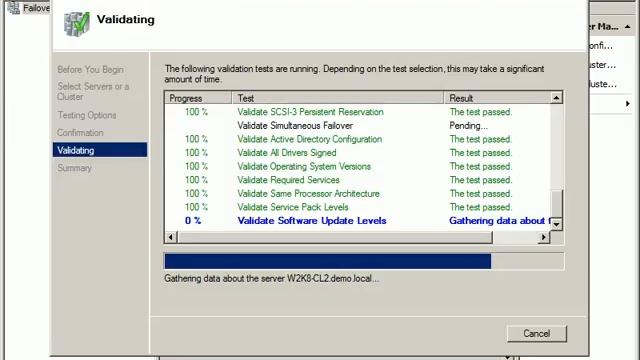The height and width of the screenshot is (360, 640).
Task: Click the Cancel button
Action: click(537, 333)
